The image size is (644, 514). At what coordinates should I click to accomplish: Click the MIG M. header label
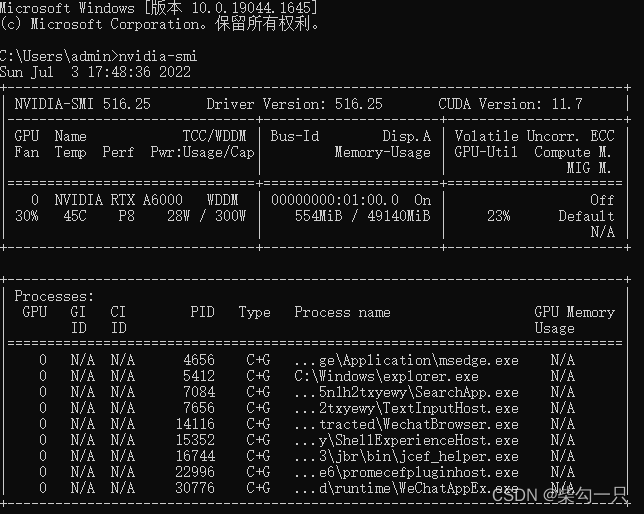589,168
